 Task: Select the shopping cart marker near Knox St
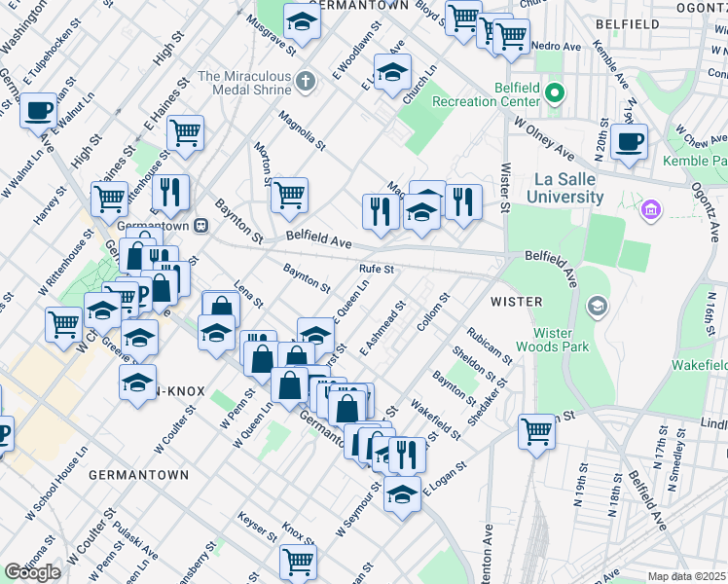tap(299, 566)
